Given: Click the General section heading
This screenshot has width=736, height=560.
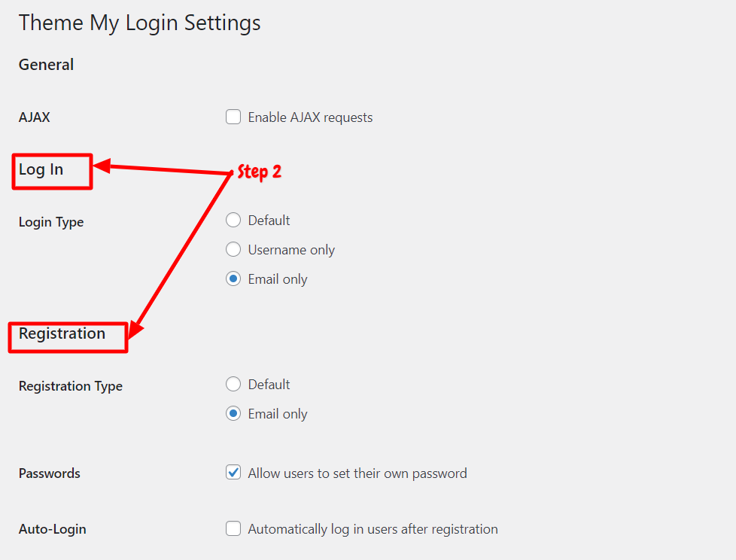Looking at the screenshot, I should pos(46,64).
